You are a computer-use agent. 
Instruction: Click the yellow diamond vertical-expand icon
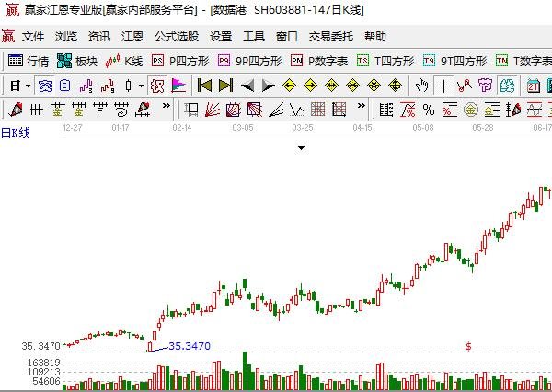click(x=395, y=86)
